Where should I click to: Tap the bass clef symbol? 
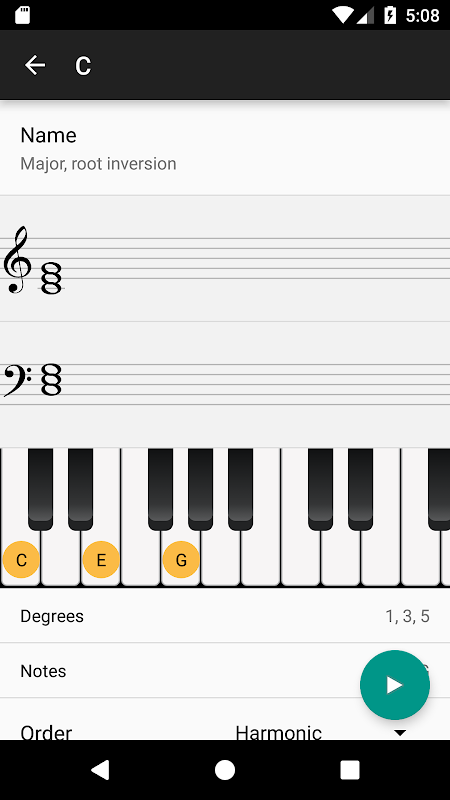17,380
